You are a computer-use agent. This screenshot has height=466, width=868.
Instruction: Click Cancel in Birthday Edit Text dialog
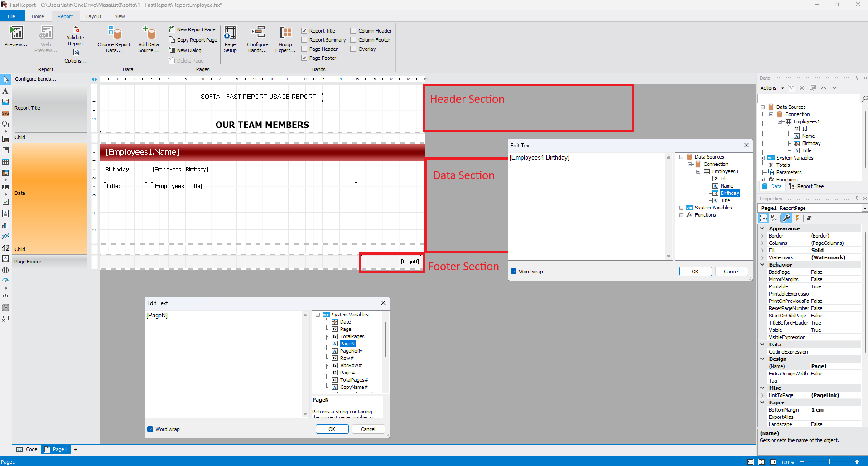pos(731,272)
